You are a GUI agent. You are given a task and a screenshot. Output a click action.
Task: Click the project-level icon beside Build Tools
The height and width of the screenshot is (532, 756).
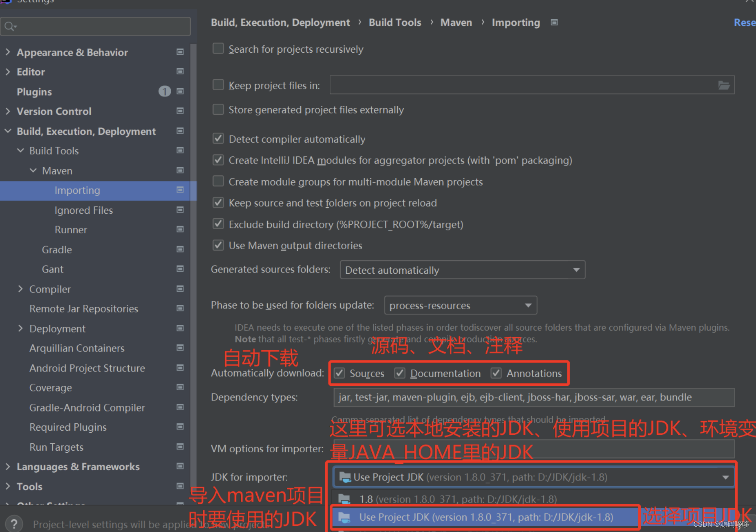click(180, 151)
